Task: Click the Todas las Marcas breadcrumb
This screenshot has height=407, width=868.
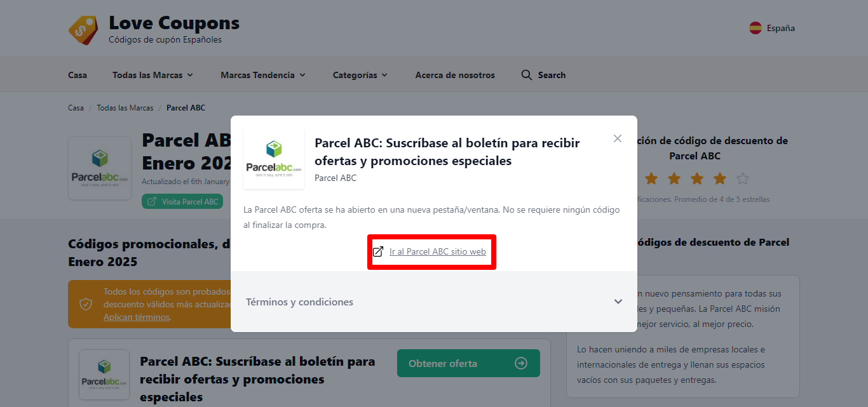Action: [125, 108]
